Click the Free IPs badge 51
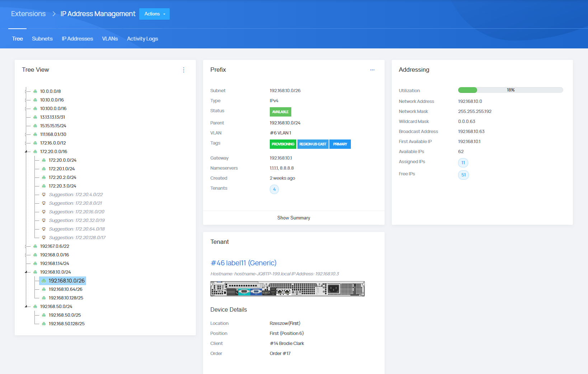The image size is (588, 374). tap(464, 175)
